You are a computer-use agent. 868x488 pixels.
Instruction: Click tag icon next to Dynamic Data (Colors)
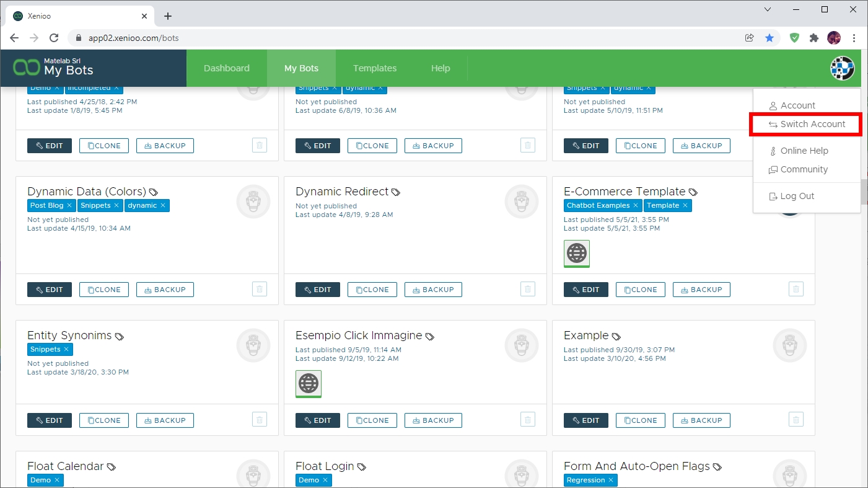click(x=154, y=192)
